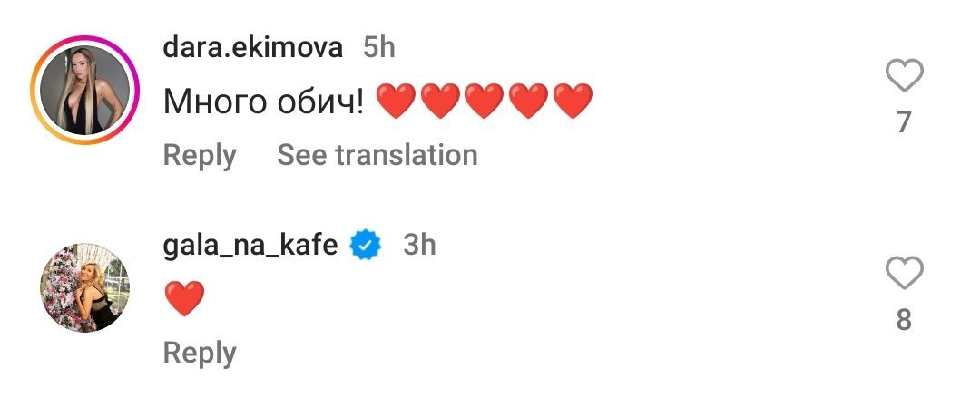Viewport: 980px width, 407px height.
Task: Click the verified badge beside gala_na_kafe
Action: 366,245
